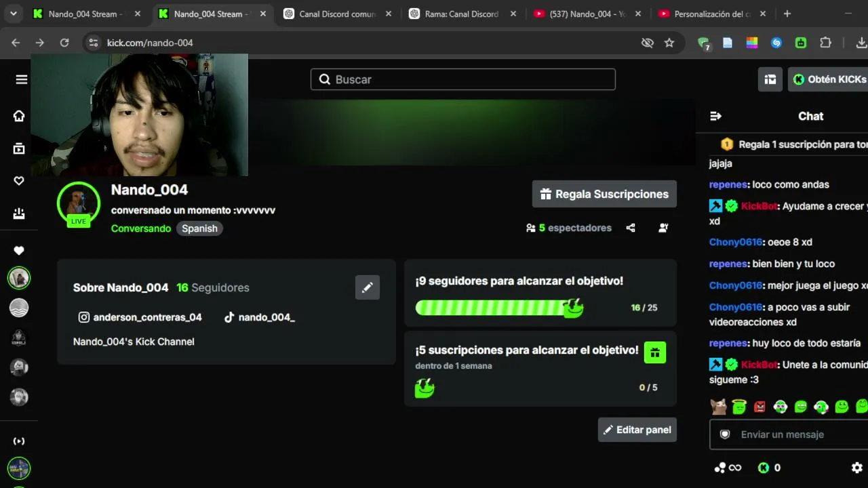Open the browser downloads icon
The width and height of the screenshot is (868, 488).
click(x=861, y=43)
